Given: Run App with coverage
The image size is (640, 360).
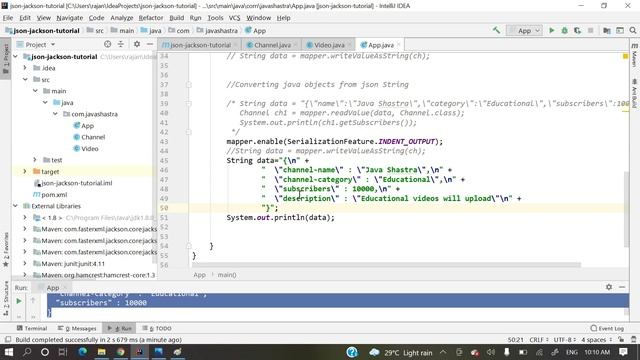Looking at the screenshot, I should (x=577, y=30).
